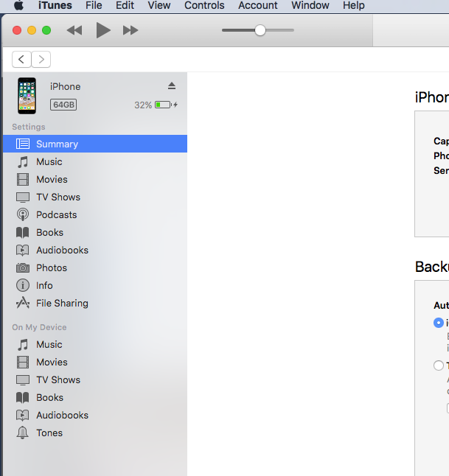Click the iPhone device thumbnail

pos(27,96)
